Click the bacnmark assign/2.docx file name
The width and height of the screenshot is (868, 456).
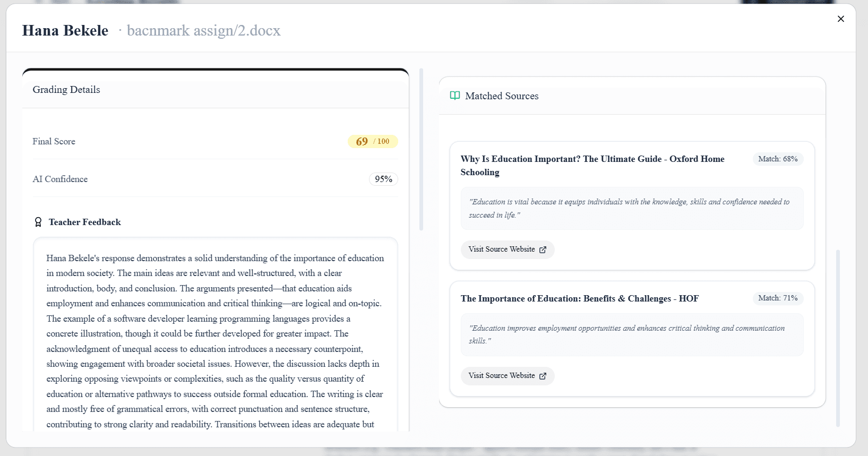(203, 31)
